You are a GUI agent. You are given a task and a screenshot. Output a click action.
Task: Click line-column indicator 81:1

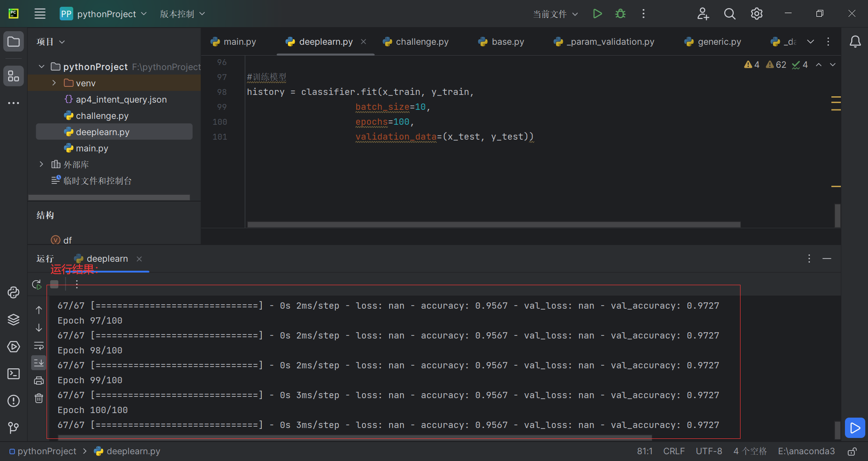pyautogui.click(x=645, y=451)
